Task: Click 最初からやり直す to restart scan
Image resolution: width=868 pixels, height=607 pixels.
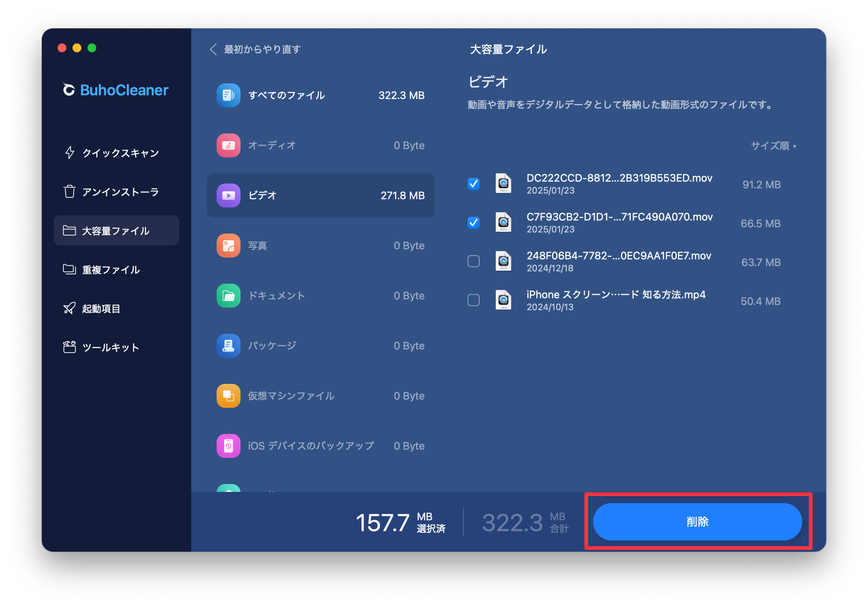Action: (x=262, y=49)
